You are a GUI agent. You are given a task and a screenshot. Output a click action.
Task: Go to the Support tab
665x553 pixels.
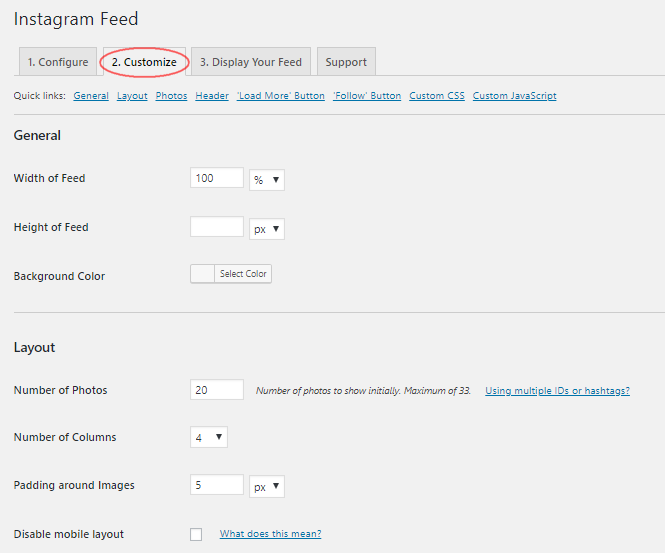346,62
